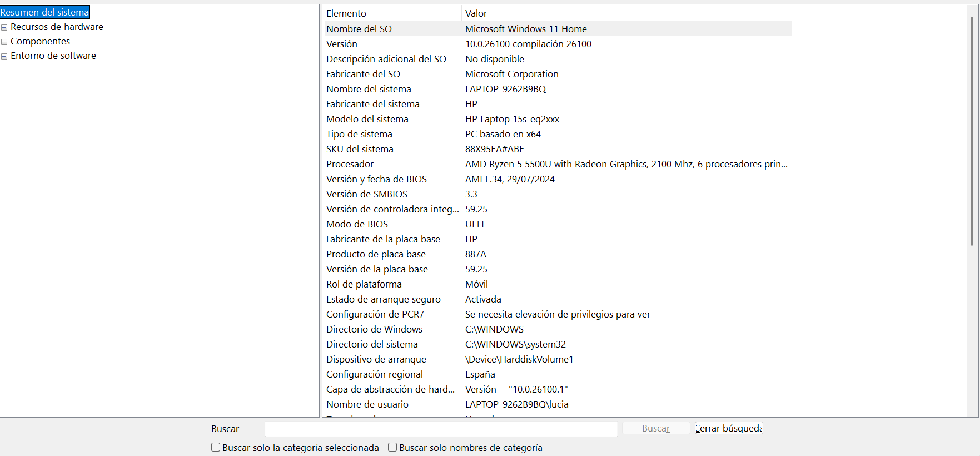980x456 pixels.
Task: Select the Versión de la placa base row
Action: [x=558, y=269]
